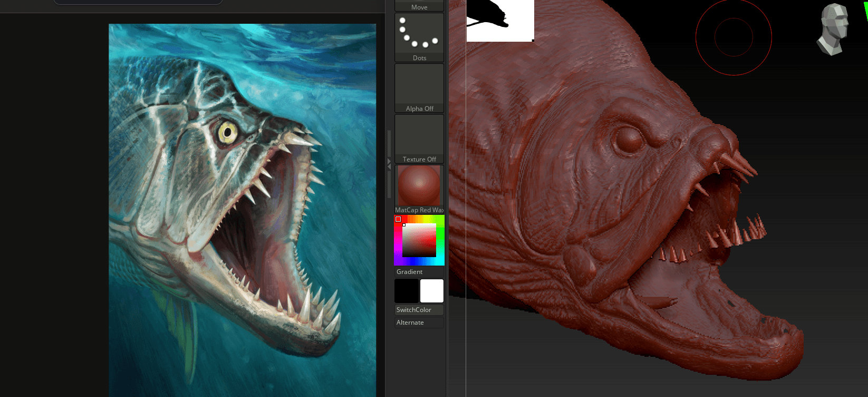Open the MatCap Red Wax material picker
Image resolution: width=868 pixels, height=397 pixels.
[x=419, y=186]
